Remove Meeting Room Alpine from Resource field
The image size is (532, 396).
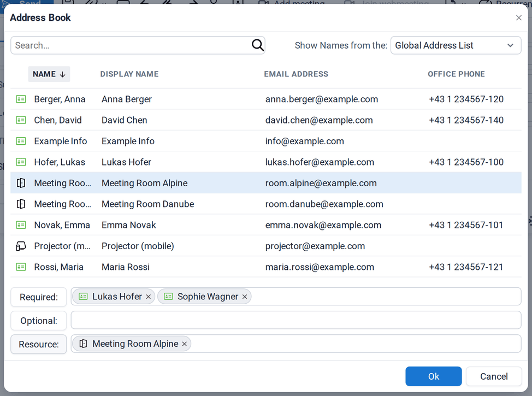[x=184, y=344]
